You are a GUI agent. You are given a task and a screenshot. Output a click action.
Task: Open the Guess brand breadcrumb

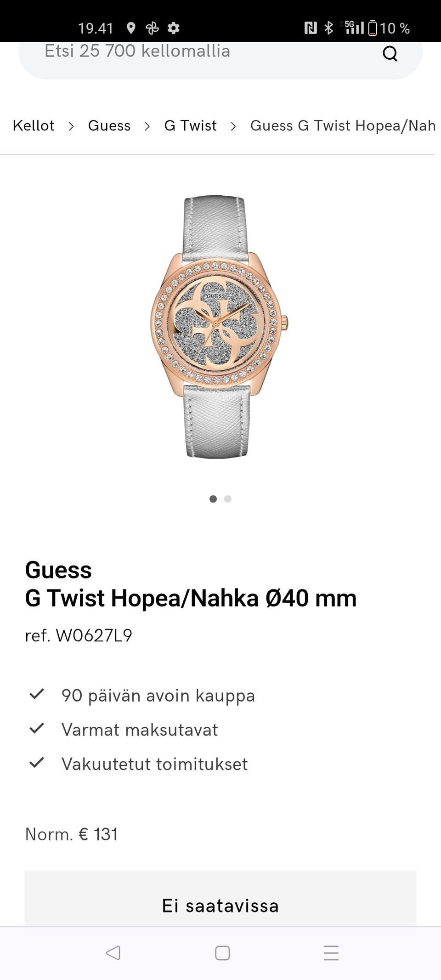tap(109, 125)
